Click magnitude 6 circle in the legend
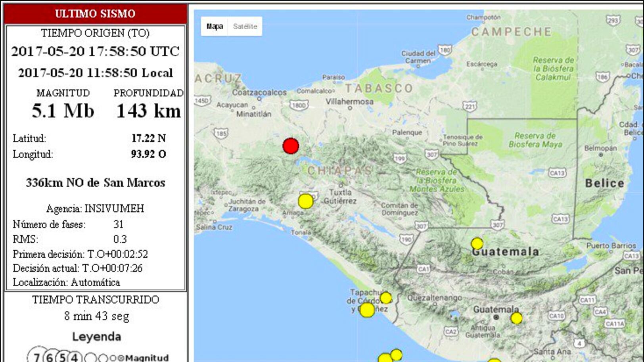The height and width of the screenshot is (362, 644). [x=50, y=357]
